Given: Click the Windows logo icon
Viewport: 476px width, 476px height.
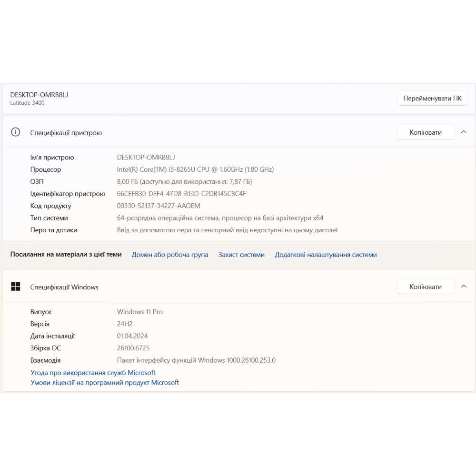Looking at the screenshot, I should click(x=16, y=287).
